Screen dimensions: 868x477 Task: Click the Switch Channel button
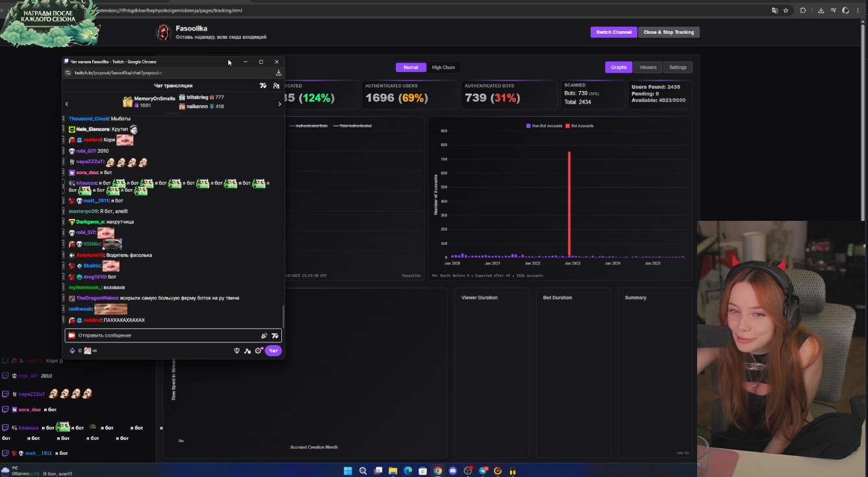pyautogui.click(x=614, y=32)
